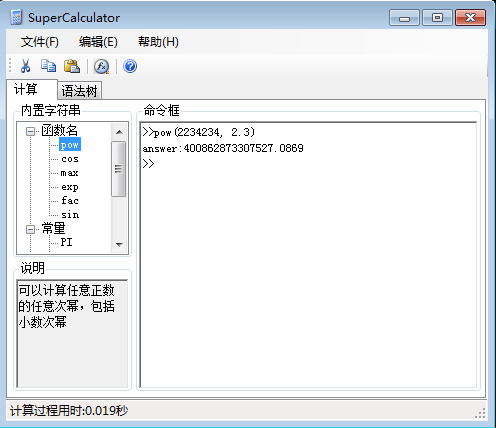Select the fac function in tree
496x428 pixels.
(x=70, y=201)
